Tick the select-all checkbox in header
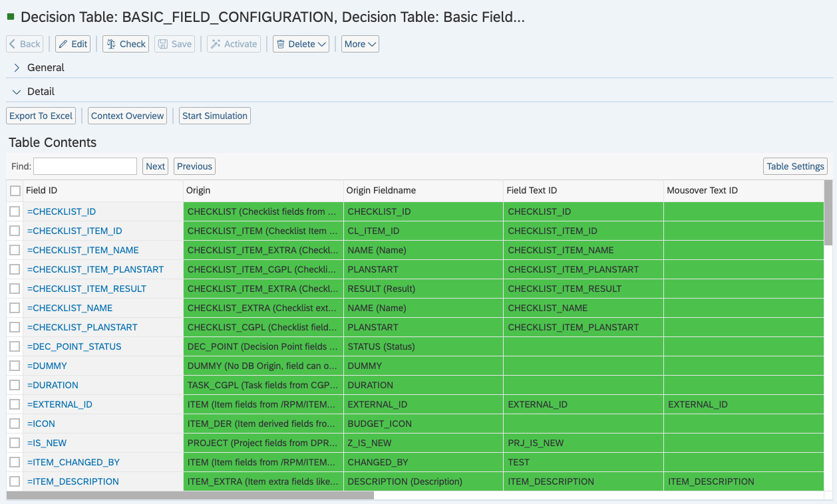 [15, 191]
